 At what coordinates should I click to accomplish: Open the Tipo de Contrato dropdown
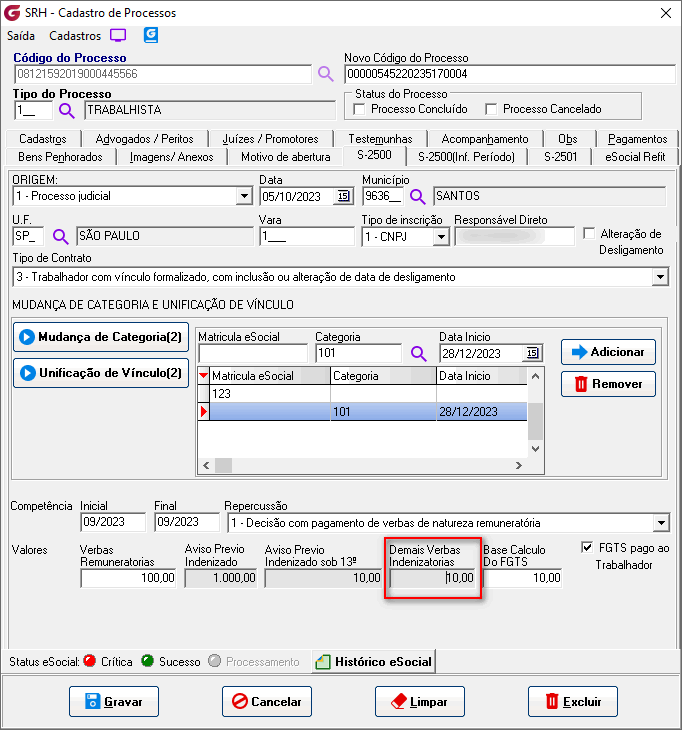659,277
